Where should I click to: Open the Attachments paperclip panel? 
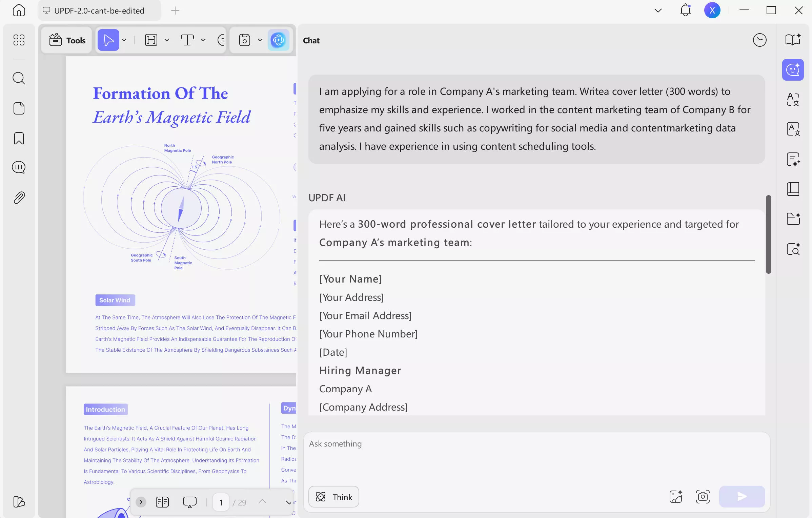pos(19,198)
